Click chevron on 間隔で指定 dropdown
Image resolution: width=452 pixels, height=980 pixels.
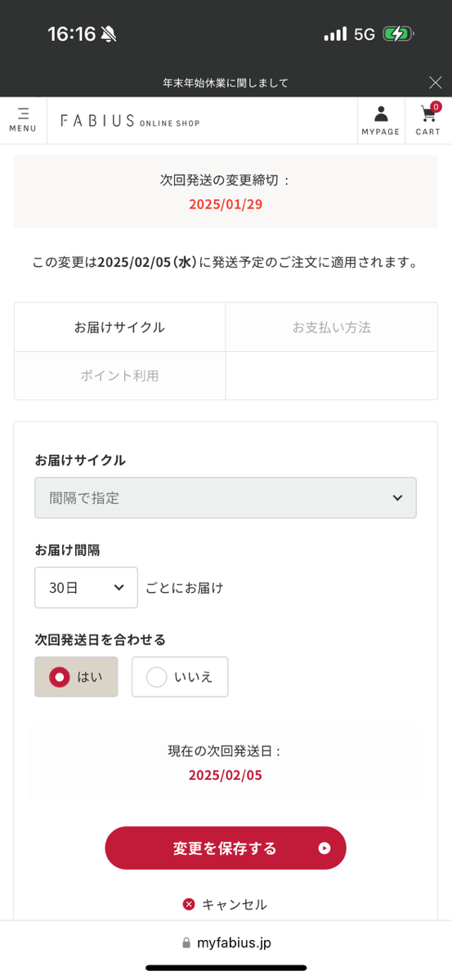pyautogui.click(x=397, y=497)
